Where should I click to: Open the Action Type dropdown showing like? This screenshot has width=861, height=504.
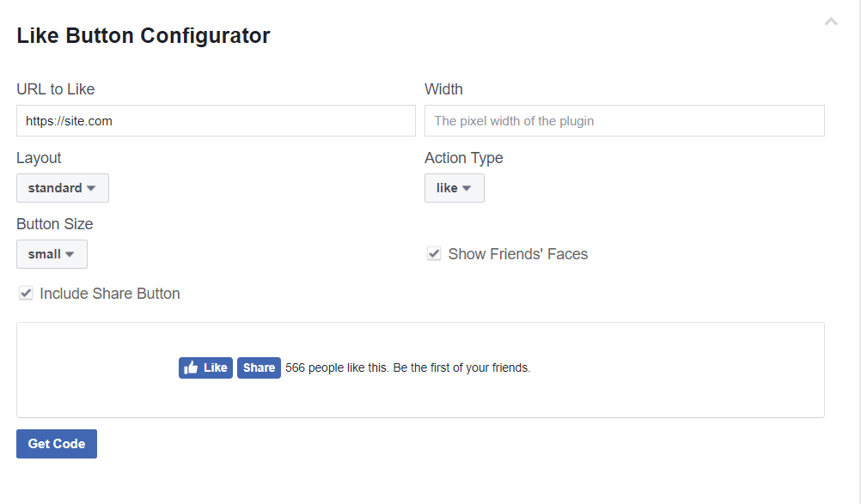pos(454,188)
